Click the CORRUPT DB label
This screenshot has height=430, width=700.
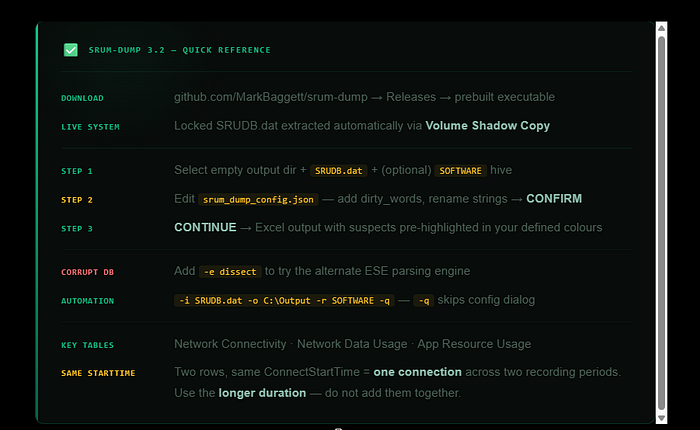pos(88,272)
